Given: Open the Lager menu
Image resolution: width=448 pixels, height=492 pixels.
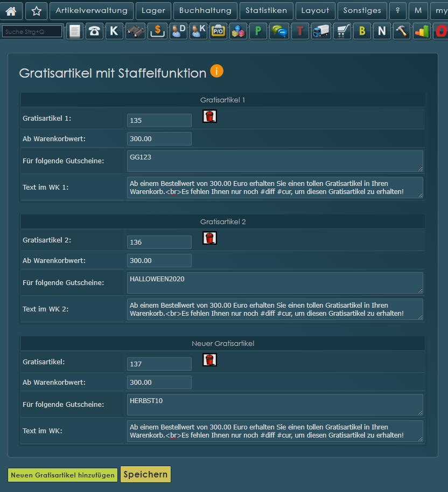Looking at the screenshot, I should tap(153, 11).
